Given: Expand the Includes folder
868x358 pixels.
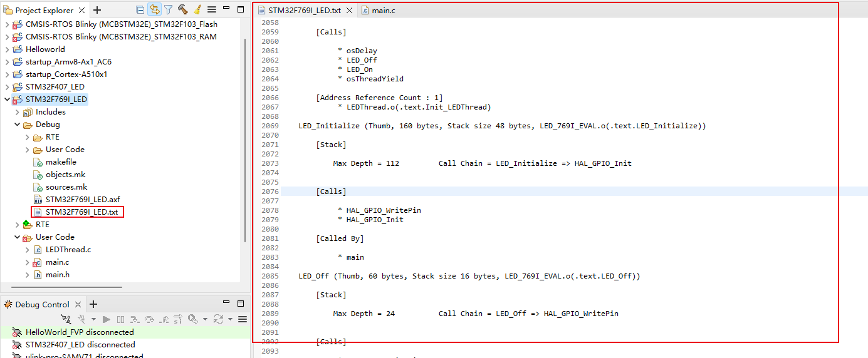Looking at the screenshot, I should (18, 112).
